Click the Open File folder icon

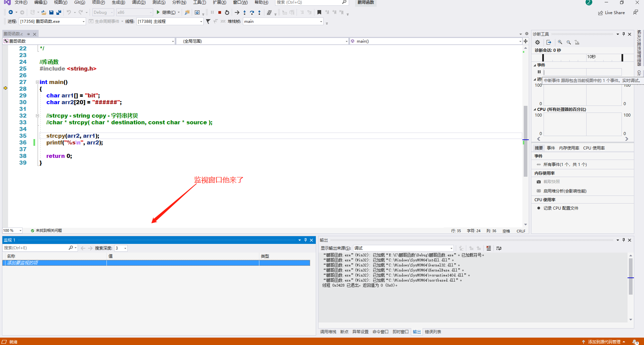pyautogui.click(x=44, y=12)
